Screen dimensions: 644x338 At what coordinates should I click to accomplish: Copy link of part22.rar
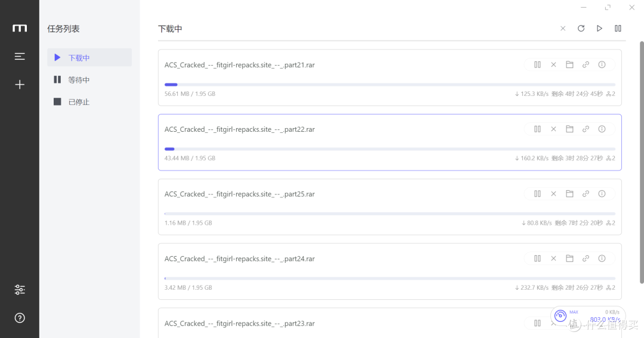(586, 129)
